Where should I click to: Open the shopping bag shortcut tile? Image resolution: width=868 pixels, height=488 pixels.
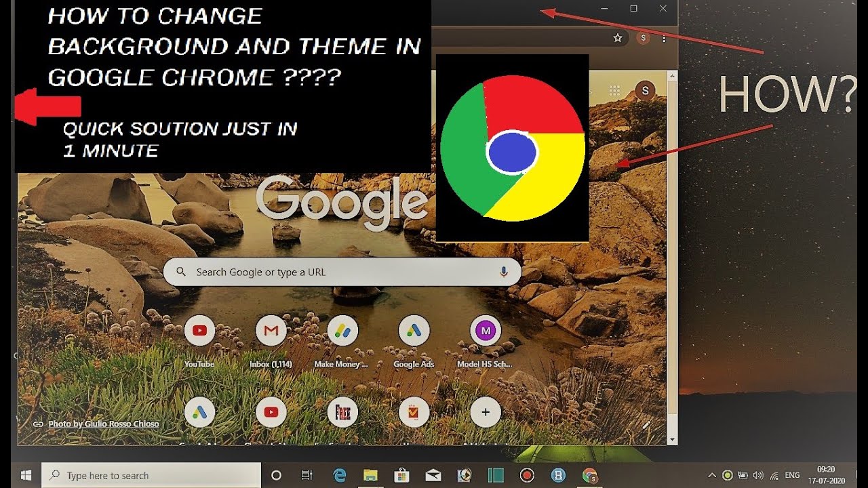[414, 412]
